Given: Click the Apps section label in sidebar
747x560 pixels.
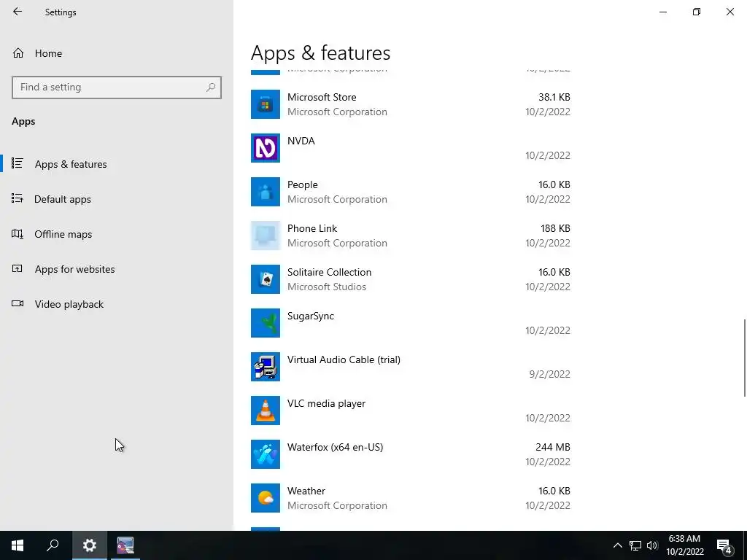Looking at the screenshot, I should [23, 122].
